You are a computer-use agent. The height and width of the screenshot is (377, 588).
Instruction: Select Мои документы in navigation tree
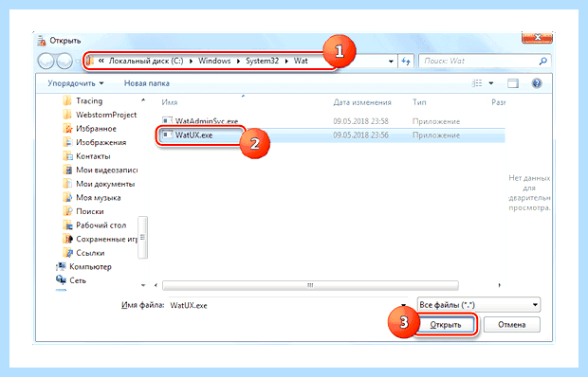click(x=105, y=184)
